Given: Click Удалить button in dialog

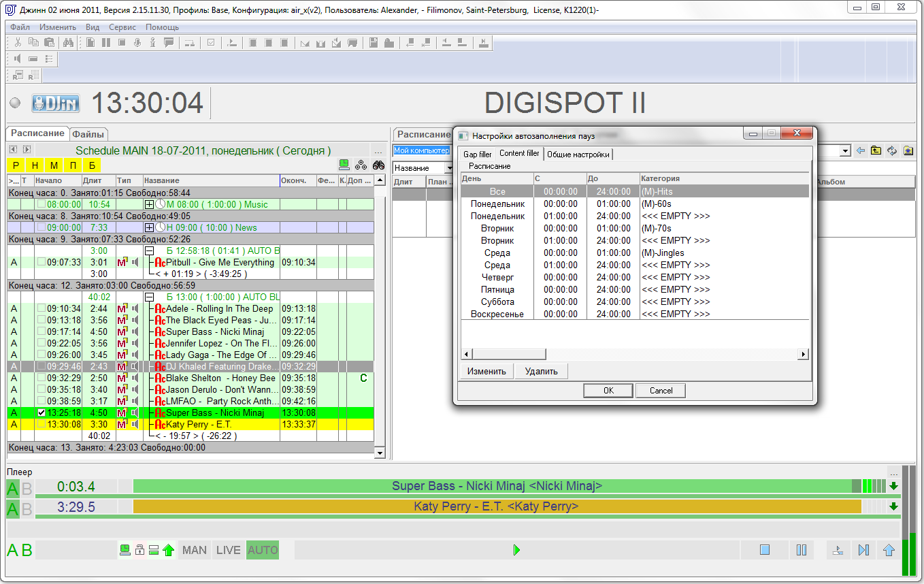Looking at the screenshot, I should pos(542,372).
